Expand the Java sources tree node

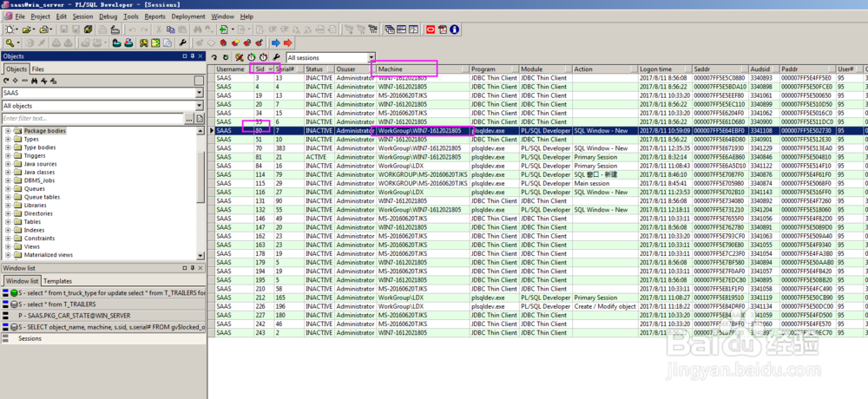pos(9,164)
